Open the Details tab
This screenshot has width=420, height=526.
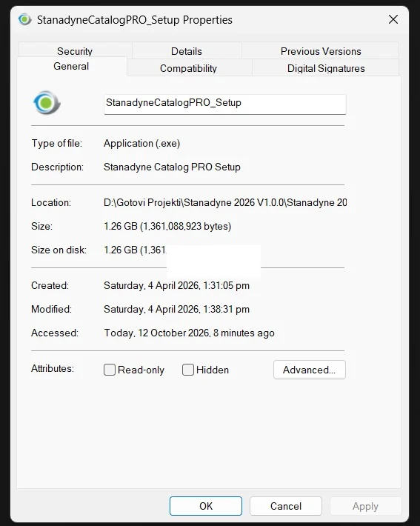[187, 51]
